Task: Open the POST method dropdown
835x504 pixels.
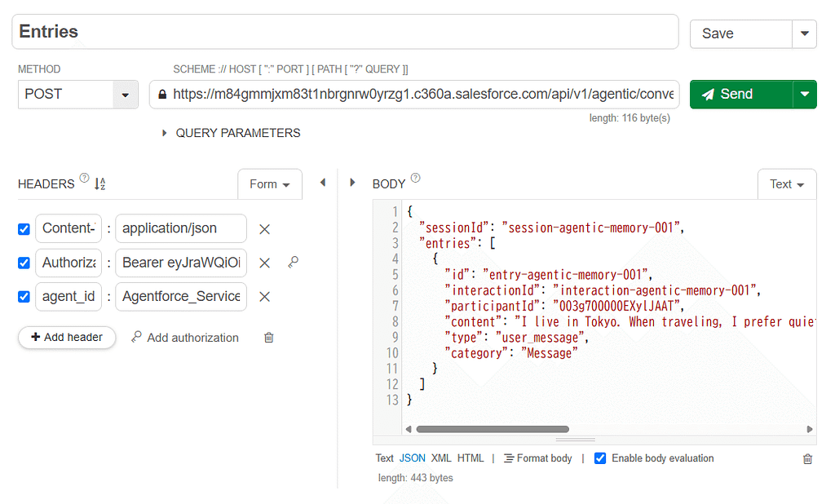Action: [x=77, y=95]
